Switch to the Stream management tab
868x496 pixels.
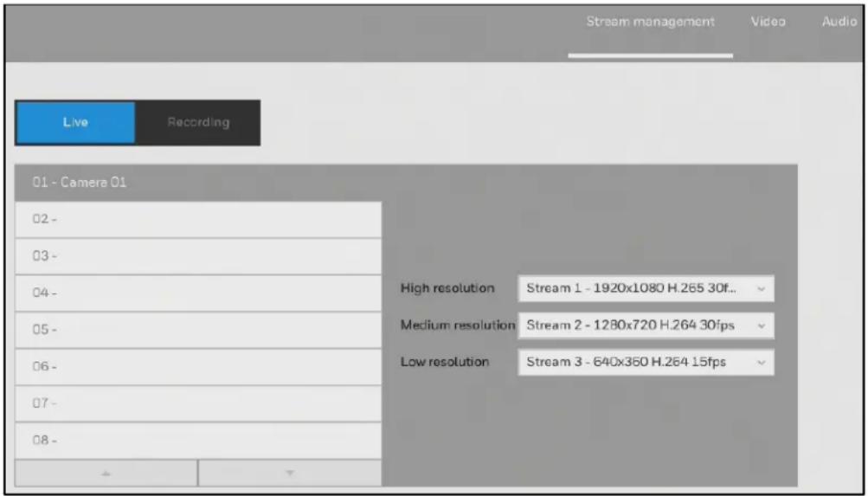point(651,23)
